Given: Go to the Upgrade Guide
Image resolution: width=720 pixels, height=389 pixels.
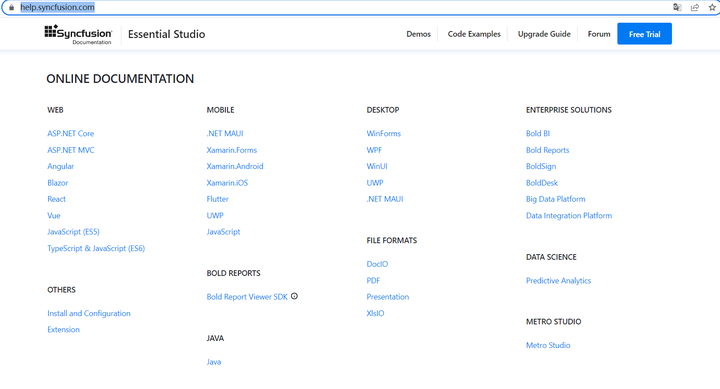Looking at the screenshot, I should click(x=544, y=34).
